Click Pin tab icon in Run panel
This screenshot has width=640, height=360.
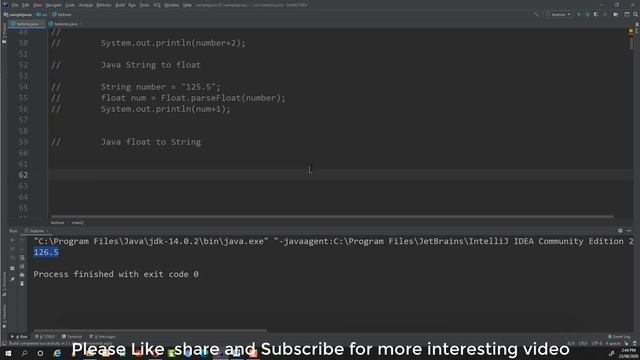[x=12, y=279]
